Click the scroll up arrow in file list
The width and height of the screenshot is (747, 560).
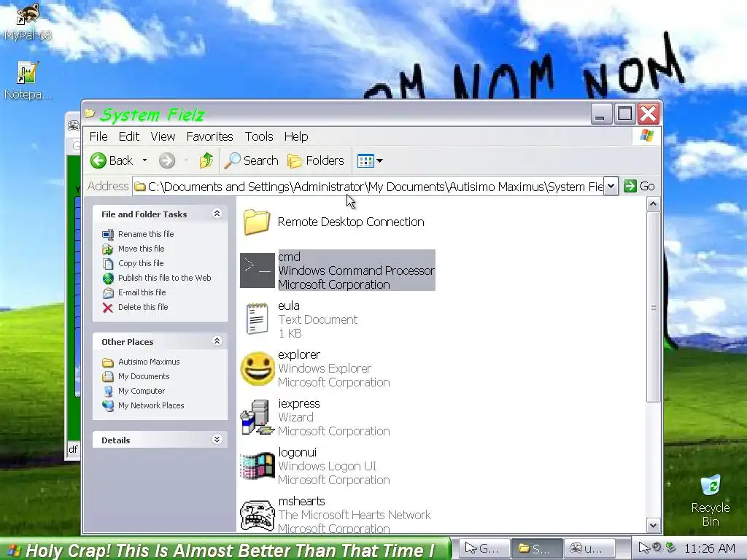point(653,204)
